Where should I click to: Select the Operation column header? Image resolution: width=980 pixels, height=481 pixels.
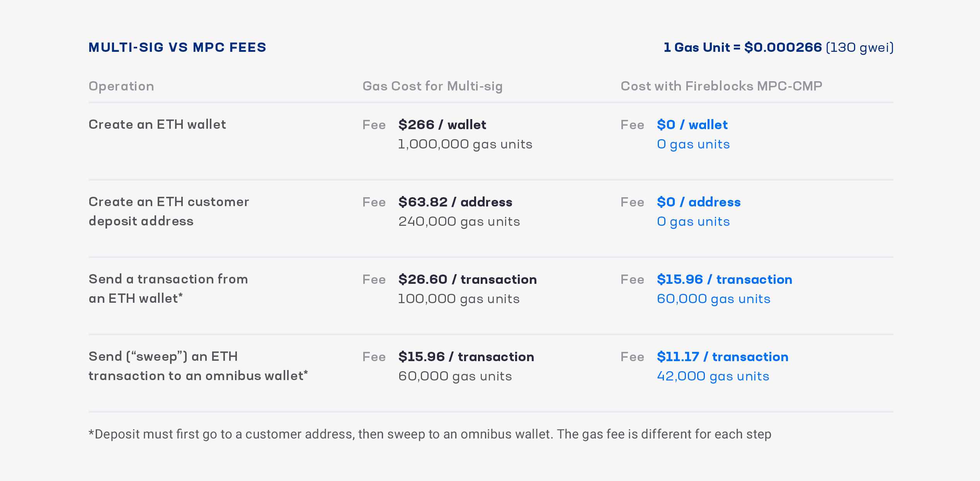tap(121, 86)
